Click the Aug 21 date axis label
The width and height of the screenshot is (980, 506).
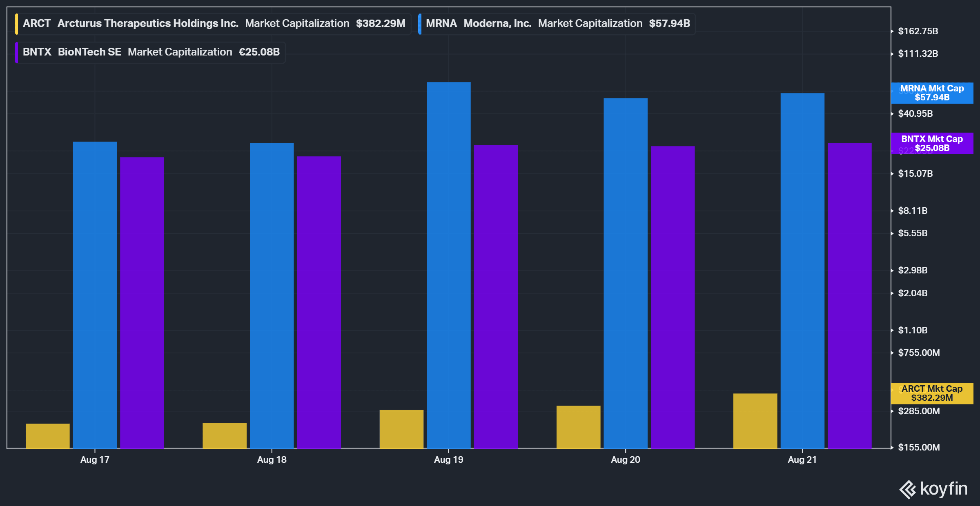[802, 459]
